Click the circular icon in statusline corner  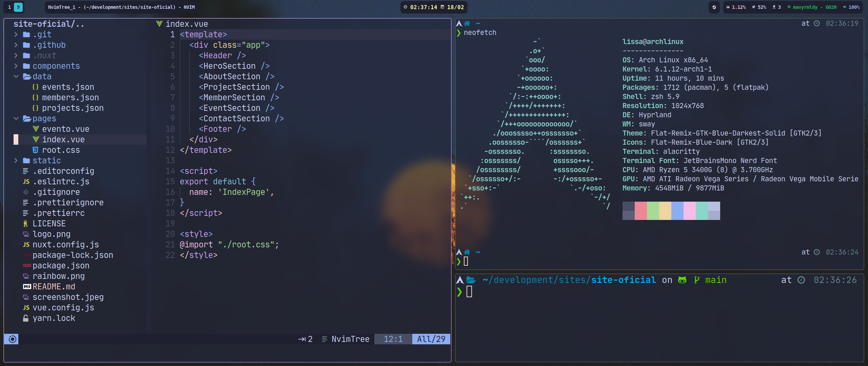[x=13, y=339]
